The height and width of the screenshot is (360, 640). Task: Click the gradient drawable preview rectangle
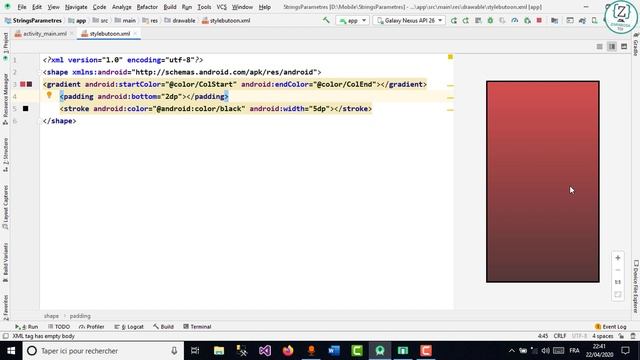(x=543, y=182)
